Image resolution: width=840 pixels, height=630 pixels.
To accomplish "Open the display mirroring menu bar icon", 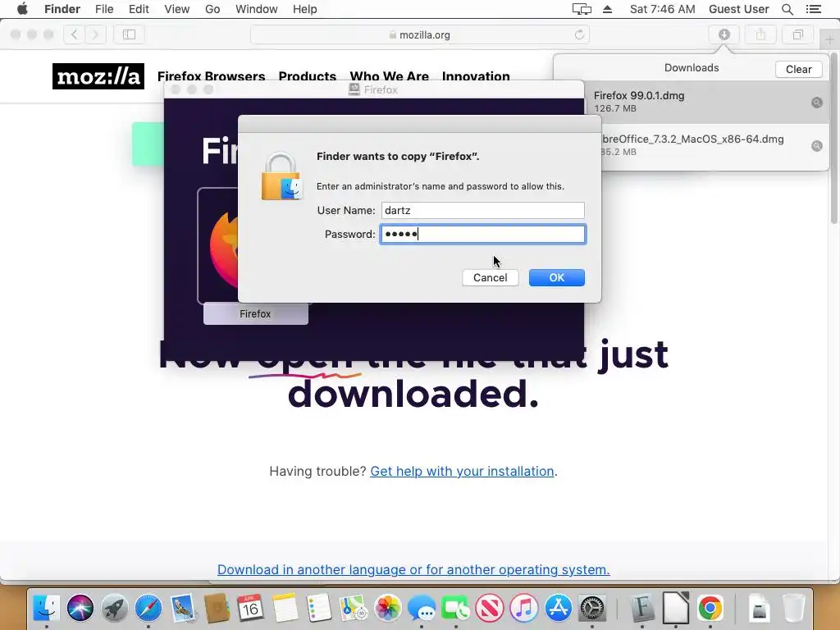I will (x=582, y=9).
